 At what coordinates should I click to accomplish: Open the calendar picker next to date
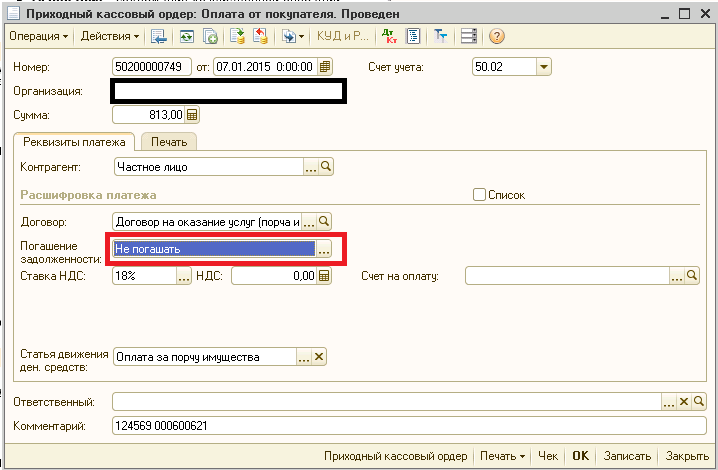coord(325,67)
